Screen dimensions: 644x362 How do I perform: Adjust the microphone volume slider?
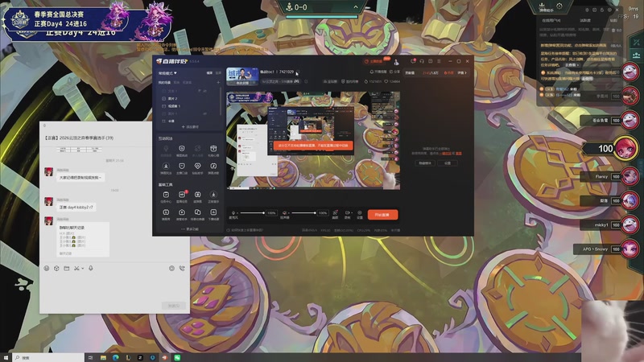click(252, 213)
